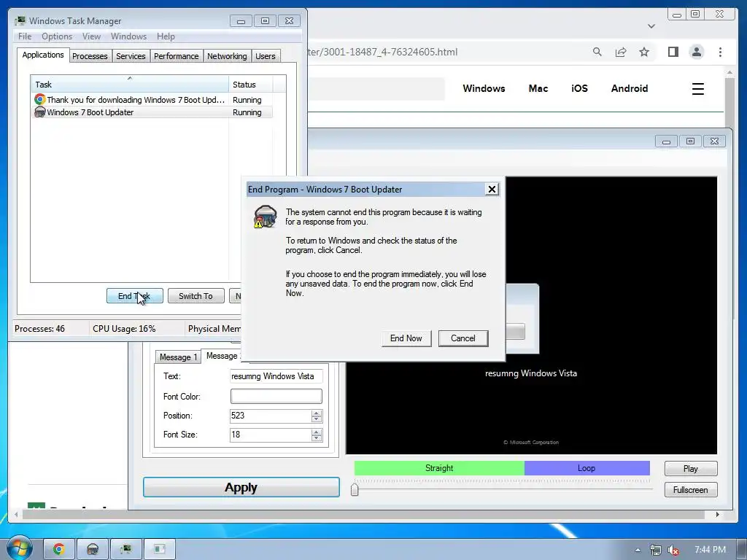The height and width of the screenshot is (560, 747).
Task: Open the File menu in Task Manager
Action: click(x=25, y=36)
